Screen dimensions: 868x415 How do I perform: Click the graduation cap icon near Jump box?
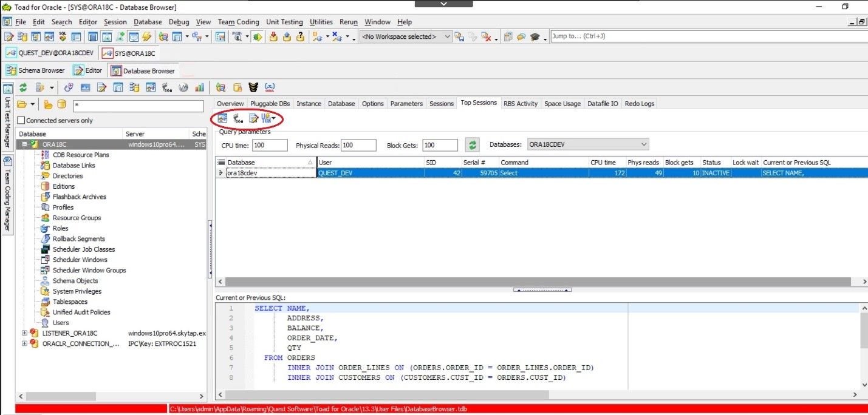(535, 36)
